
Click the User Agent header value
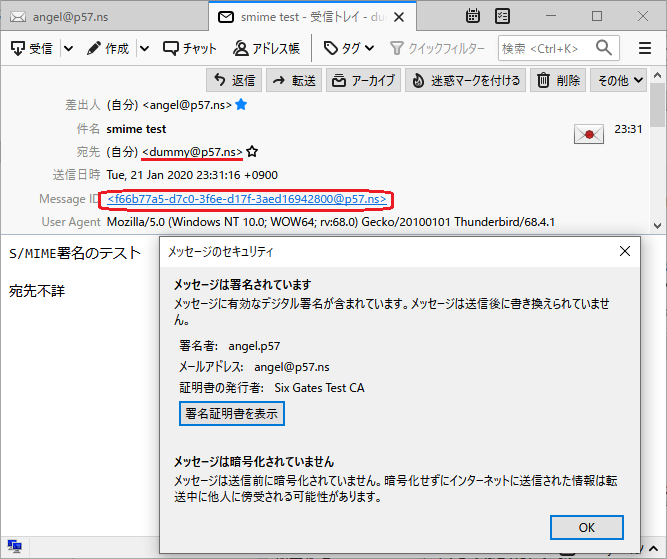point(331,222)
